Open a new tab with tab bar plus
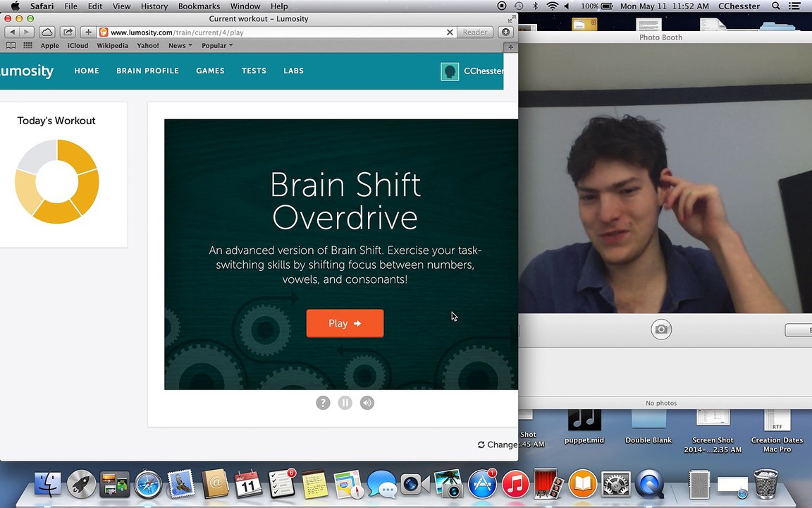This screenshot has width=812, height=508. click(510, 47)
